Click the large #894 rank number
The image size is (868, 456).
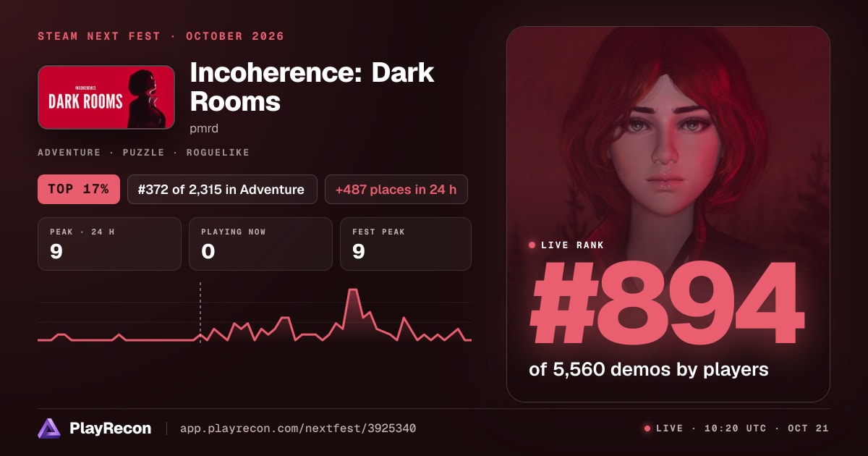[x=666, y=304]
